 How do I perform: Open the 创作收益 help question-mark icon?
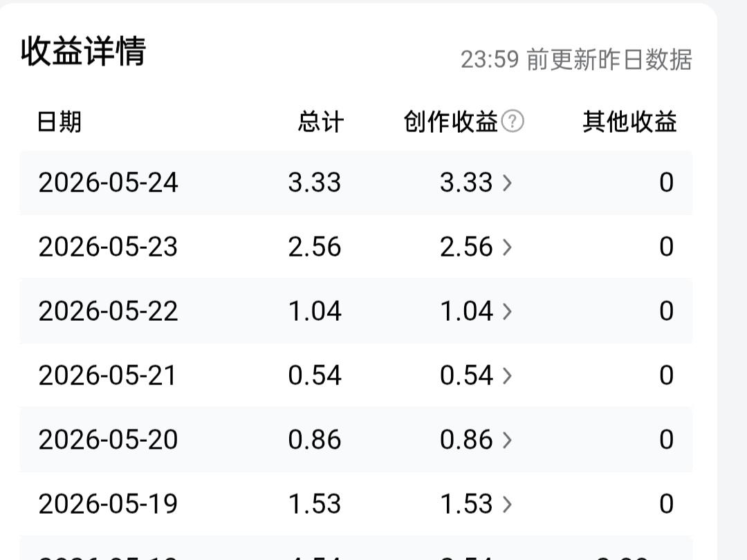[513, 122]
